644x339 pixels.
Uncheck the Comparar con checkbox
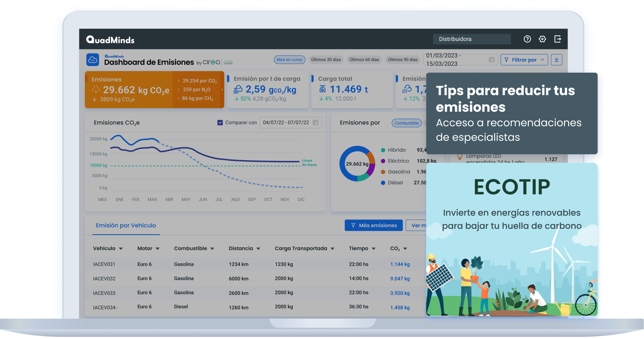(x=220, y=122)
